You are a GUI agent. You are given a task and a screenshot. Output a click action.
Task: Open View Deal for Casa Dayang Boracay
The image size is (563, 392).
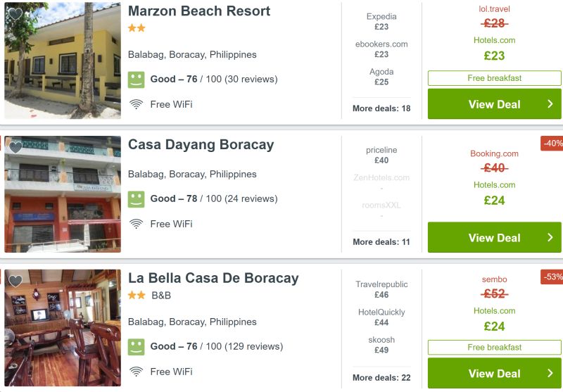click(x=495, y=237)
